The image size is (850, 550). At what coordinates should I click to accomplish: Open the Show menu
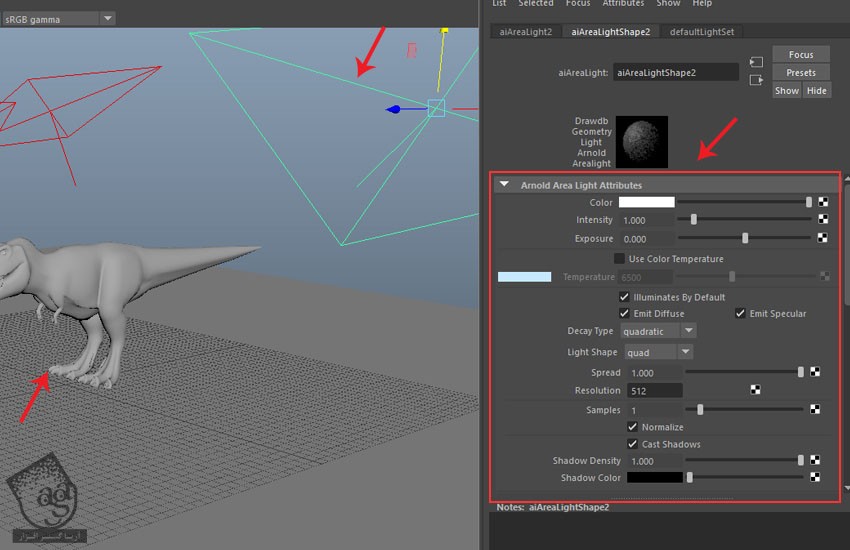click(x=668, y=3)
